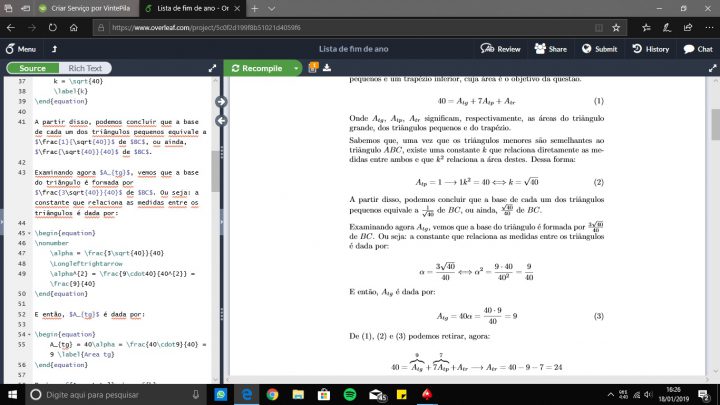Activate search microphone in taskbar
Image resolution: width=720 pixels, height=405 pixels.
point(196,394)
